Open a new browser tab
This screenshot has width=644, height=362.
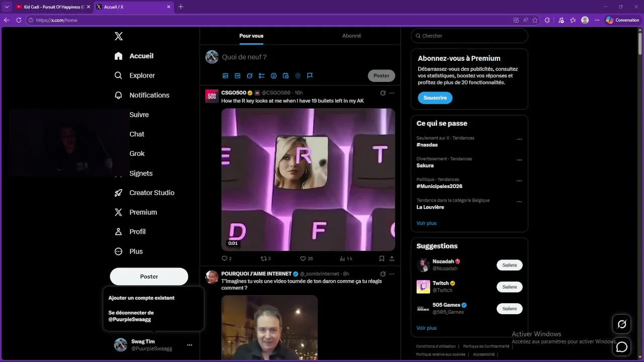[181, 7]
